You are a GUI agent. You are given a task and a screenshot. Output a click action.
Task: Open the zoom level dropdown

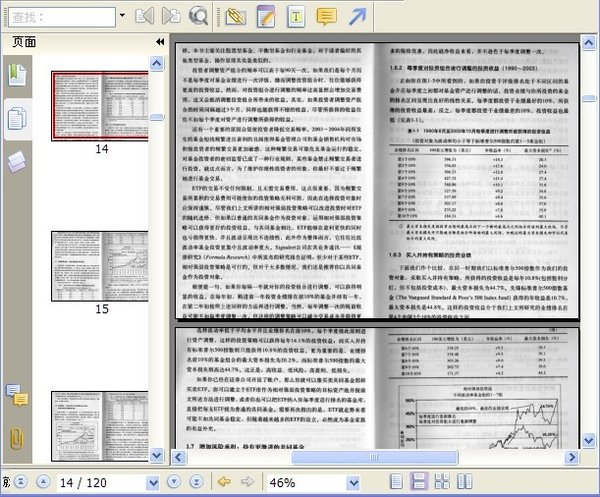(354, 483)
